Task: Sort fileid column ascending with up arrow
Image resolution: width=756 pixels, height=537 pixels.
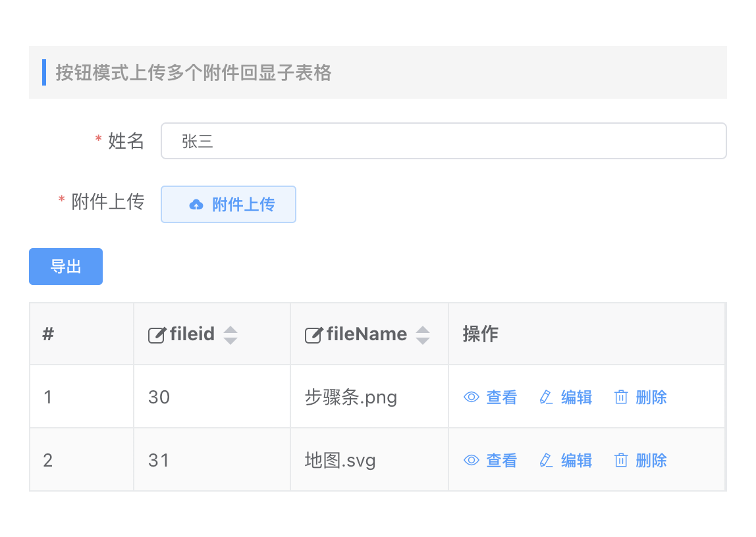Action: tap(230, 330)
